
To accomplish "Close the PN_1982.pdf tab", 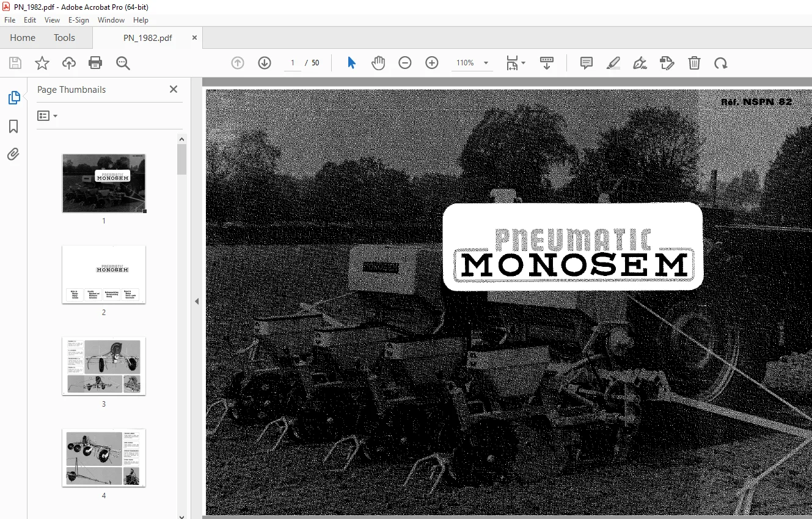I will tap(195, 37).
